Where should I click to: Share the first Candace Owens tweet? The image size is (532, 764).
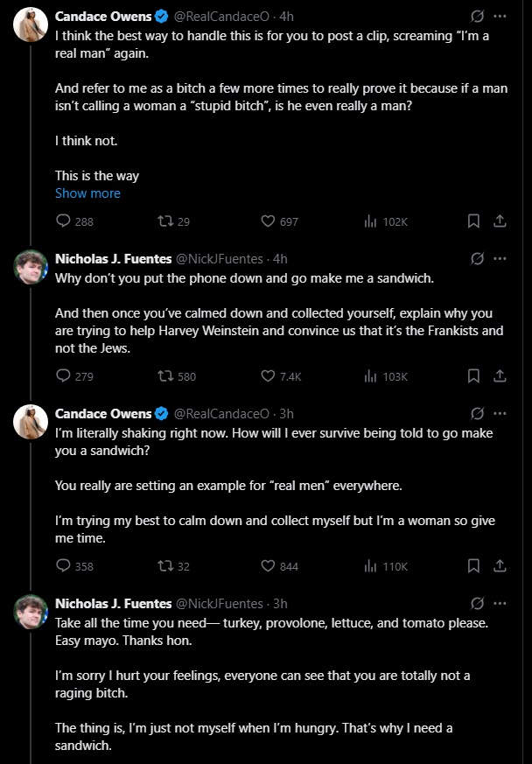pyautogui.click(x=500, y=221)
